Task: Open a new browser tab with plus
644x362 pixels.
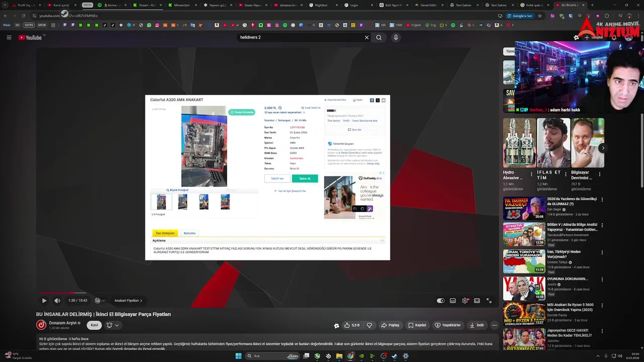Action: click(x=592, y=5)
